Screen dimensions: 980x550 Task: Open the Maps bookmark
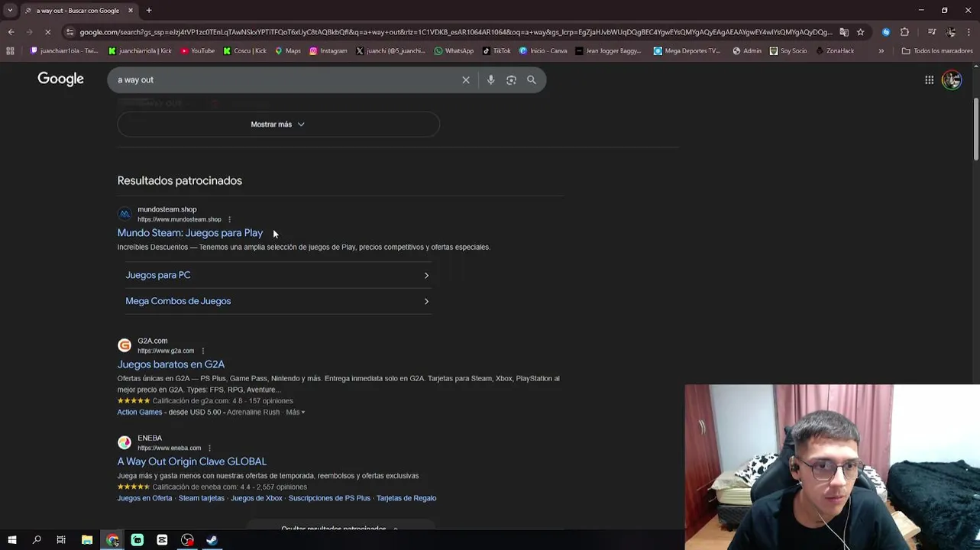pyautogui.click(x=288, y=50)
